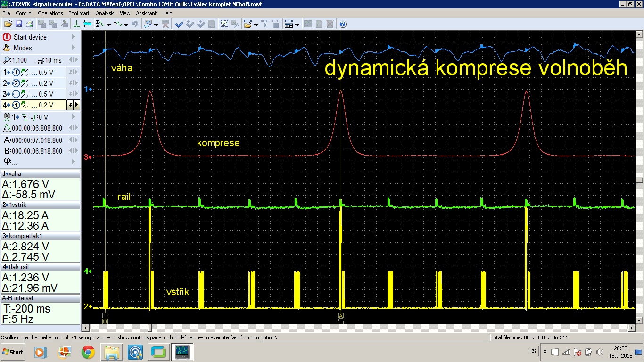
Task: Expand the Start device submenu arrow
Action: (74, 37)
